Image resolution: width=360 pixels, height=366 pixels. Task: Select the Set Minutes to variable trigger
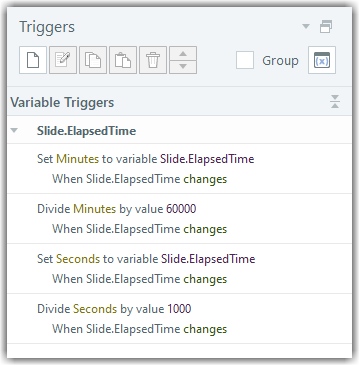pos(179,169)
